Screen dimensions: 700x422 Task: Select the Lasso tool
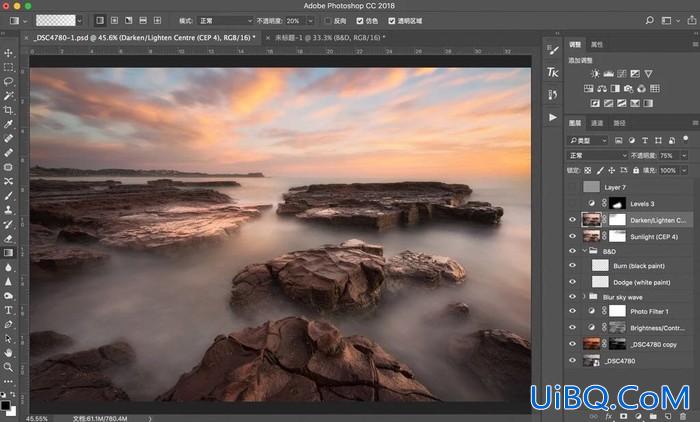[8, 82]
